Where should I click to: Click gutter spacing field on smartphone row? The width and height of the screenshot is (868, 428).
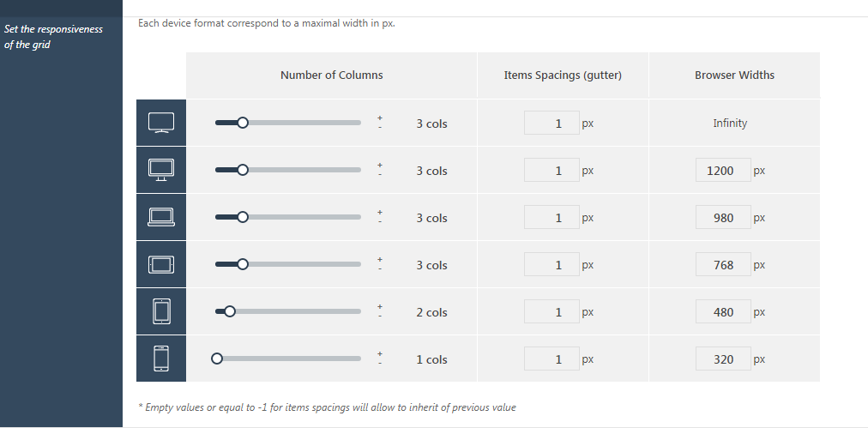pyautogui.click(x=552, y=359)
